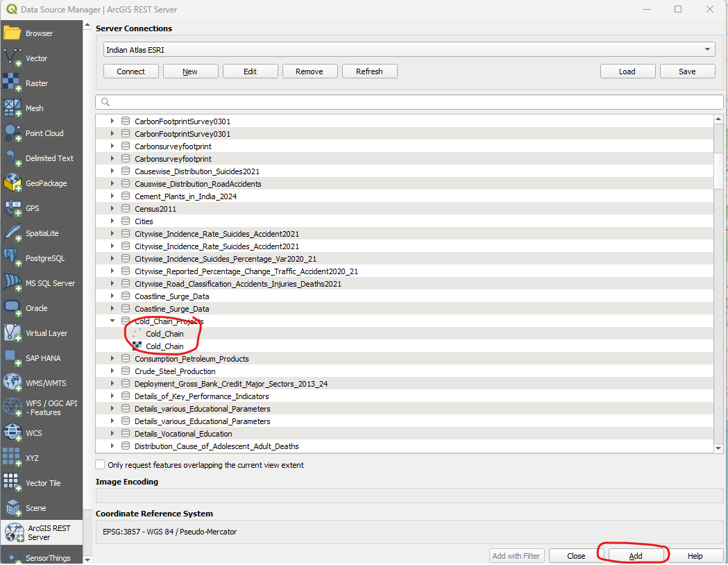The height and width of the screenshot is (565, 728).
Task: Click the PostgreSQL elephant icon
Action: click(12, 258)
